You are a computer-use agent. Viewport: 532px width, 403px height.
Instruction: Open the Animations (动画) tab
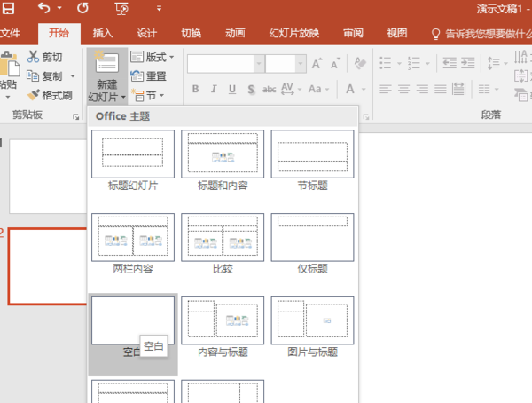(x=235, y=33)
